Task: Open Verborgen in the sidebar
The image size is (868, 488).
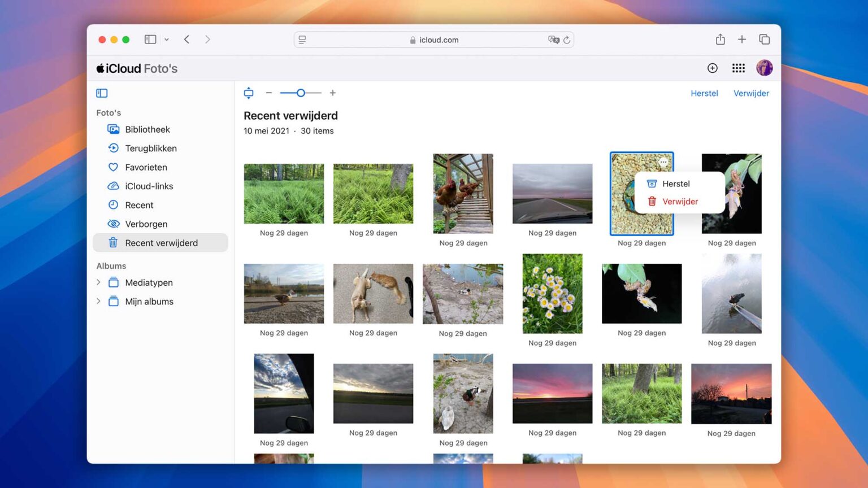Action: pyautogui.click(x=146, y=224)
